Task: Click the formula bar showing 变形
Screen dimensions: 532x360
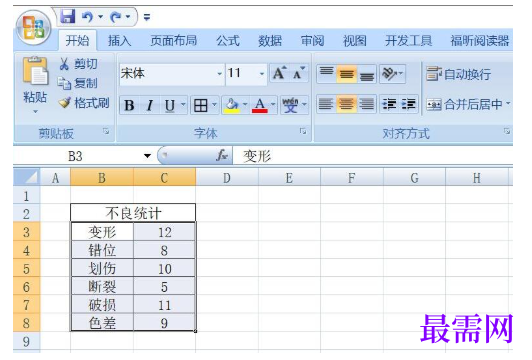Action: (373, 156)
